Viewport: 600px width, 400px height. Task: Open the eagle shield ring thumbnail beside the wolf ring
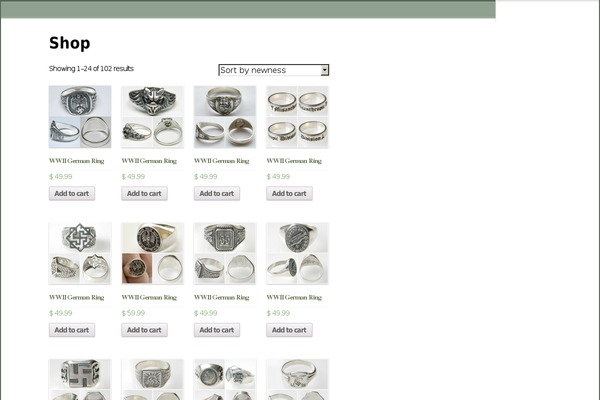80,117
